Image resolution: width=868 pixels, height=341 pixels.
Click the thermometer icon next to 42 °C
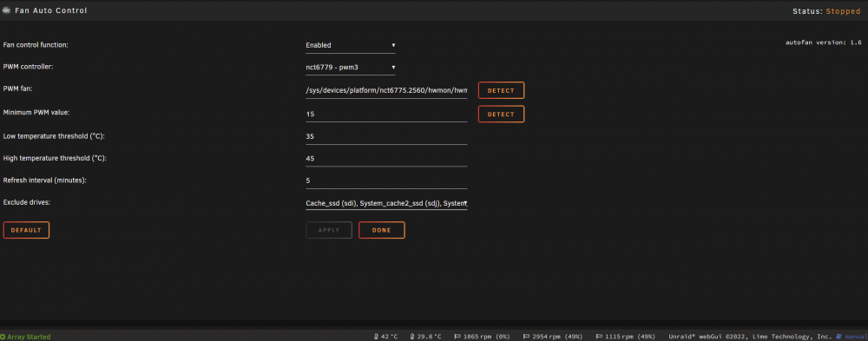coord(376,337)
